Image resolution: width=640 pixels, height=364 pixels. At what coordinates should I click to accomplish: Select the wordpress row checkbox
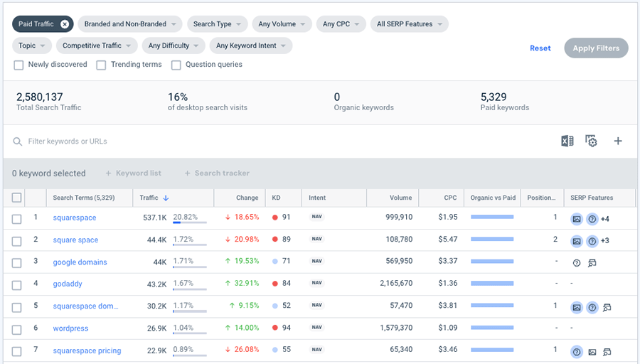tap(17, 330)
